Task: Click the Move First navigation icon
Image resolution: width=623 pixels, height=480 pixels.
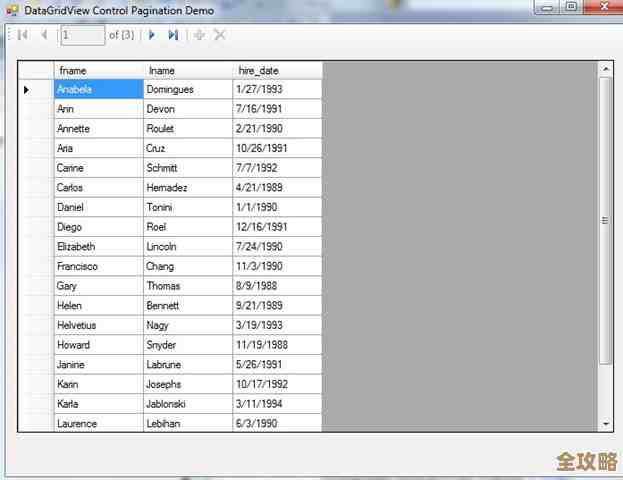Action: (22, 35)
